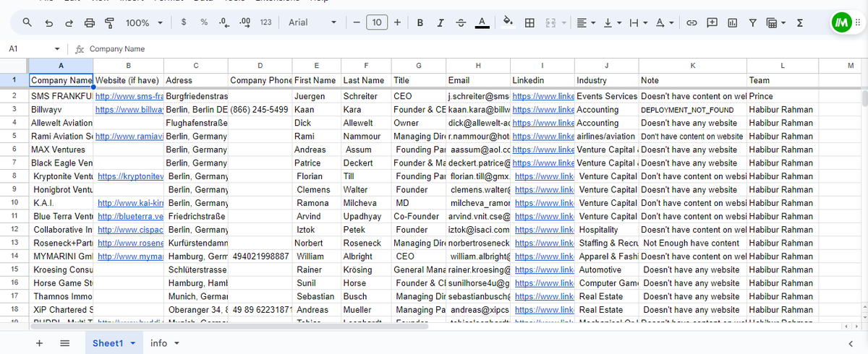Open the borders menu
The height and width of the screenshot is (354, 868).
[529, 22]
